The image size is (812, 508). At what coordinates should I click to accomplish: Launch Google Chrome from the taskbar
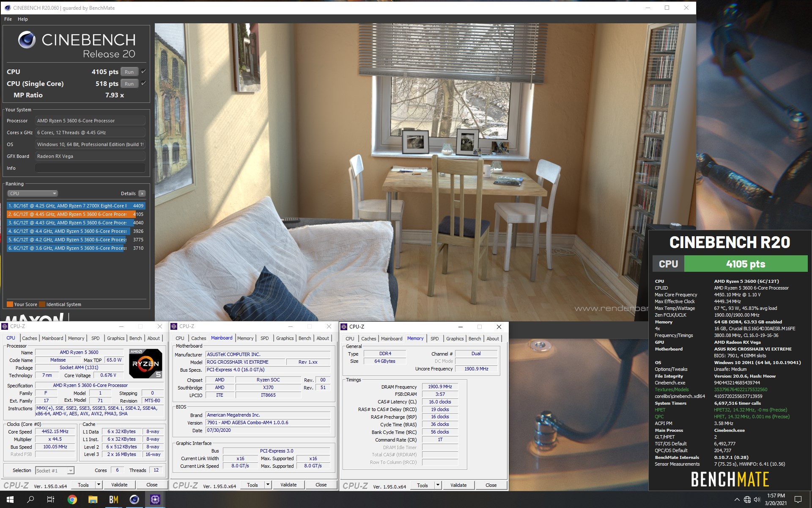click(72, 500)
